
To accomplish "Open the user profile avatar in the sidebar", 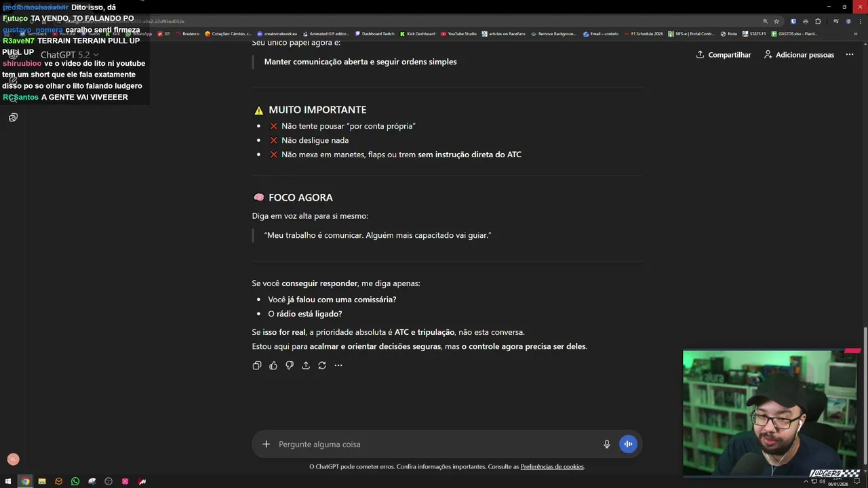I will point(13,459).
